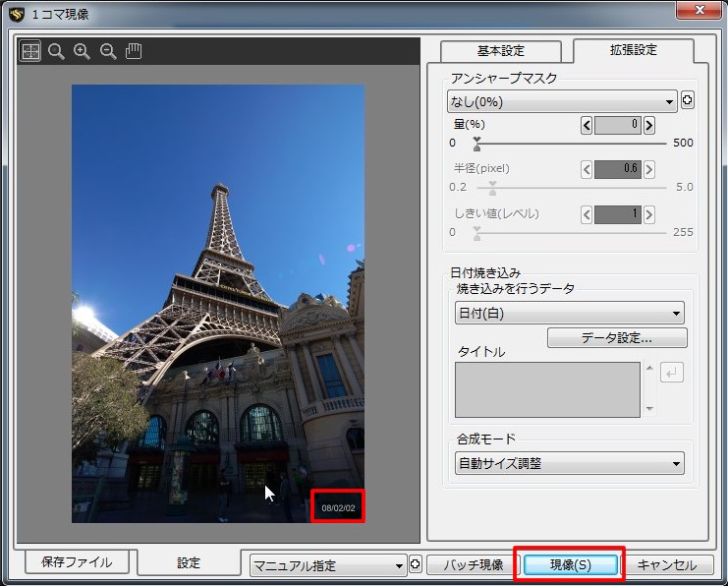Click the キャンセル button
728x586 pixels.
[667, 564]
